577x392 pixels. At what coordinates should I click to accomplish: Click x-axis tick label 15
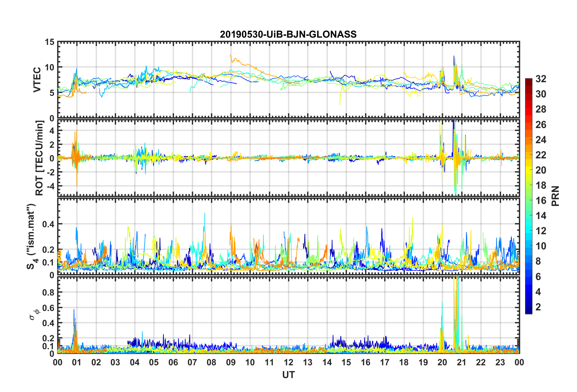click(x=346, y=362)
